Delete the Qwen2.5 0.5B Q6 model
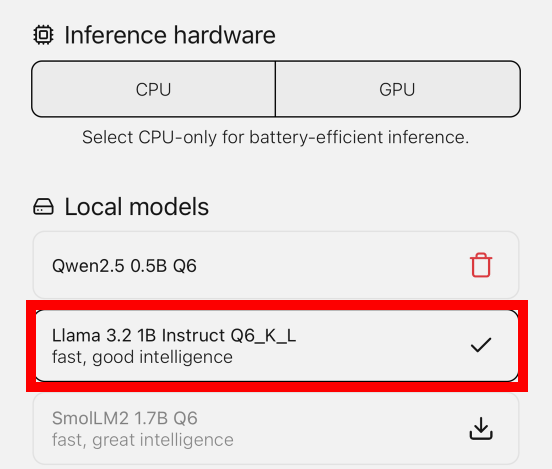The height and width of the screenshot is (469, 552). pos(481,265)
